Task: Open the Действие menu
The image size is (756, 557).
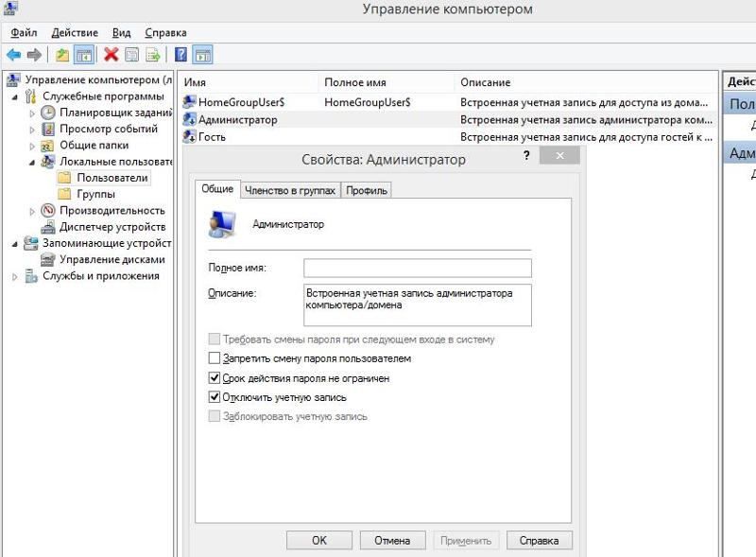Action: [x=75, y=32]
